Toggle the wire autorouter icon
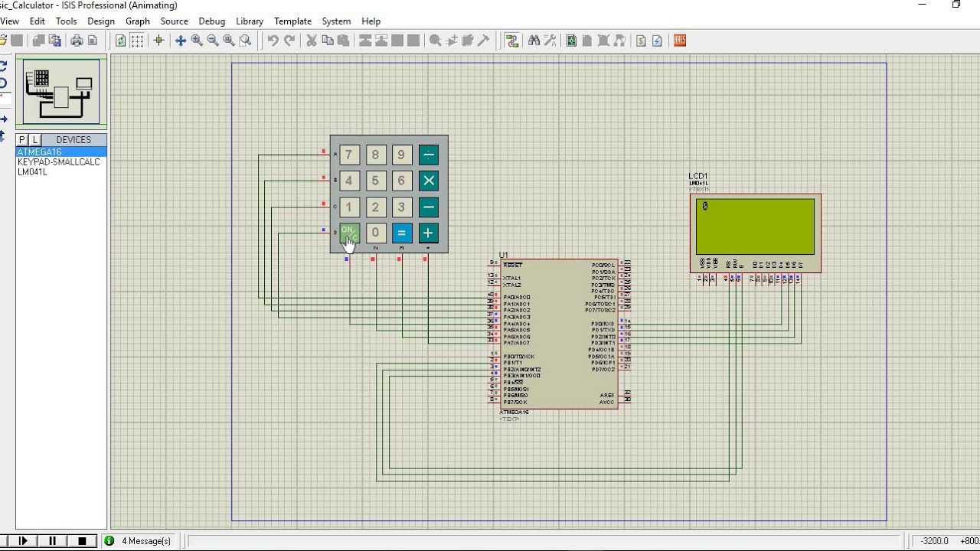Screen dimensions: 980x551 (512, 41)
